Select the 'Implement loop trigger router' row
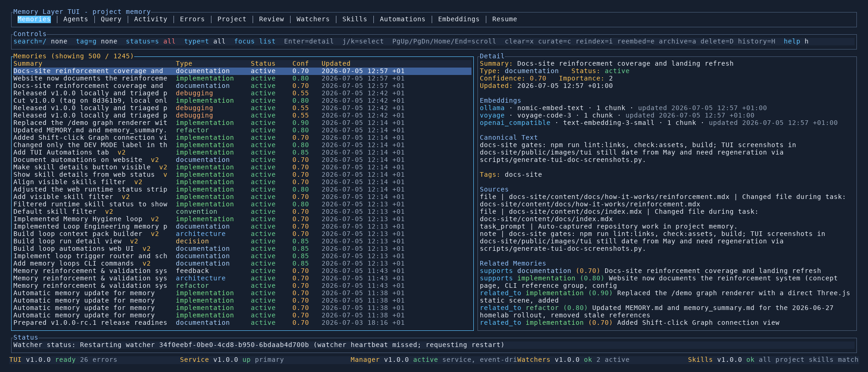This screenshot has width=868, height=372. [242, 256]
